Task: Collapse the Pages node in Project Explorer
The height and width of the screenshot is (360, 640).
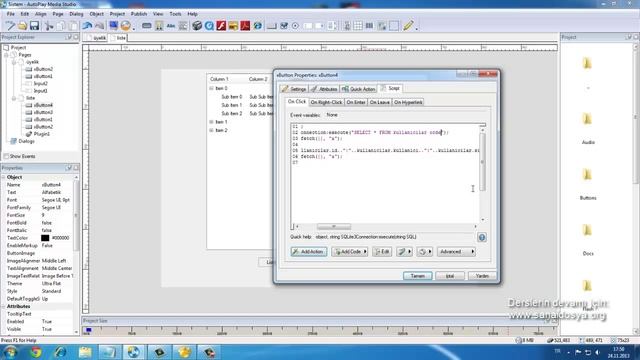Action: [x=6, y=55]
